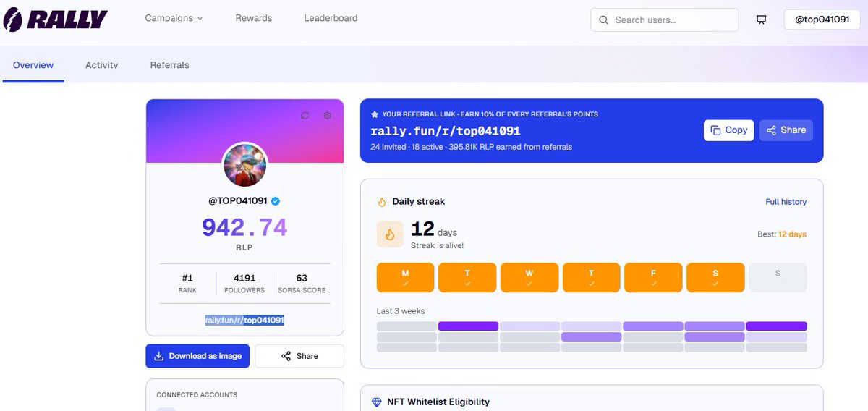Open Full history of daily streak
The width and height of the screenshot is (868, 411).
[786, 202]
